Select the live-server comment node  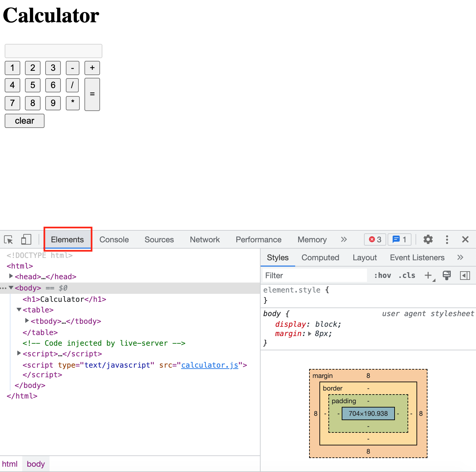click(104, 343)
